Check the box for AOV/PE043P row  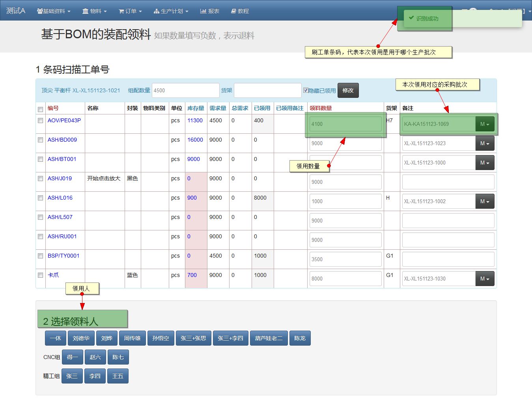coord(40,121)
